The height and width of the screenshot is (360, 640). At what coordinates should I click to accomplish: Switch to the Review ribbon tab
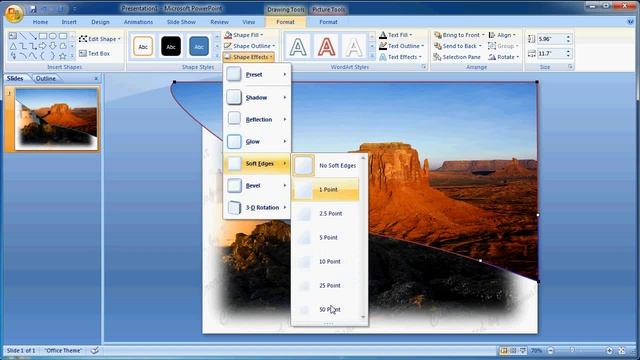219,22
